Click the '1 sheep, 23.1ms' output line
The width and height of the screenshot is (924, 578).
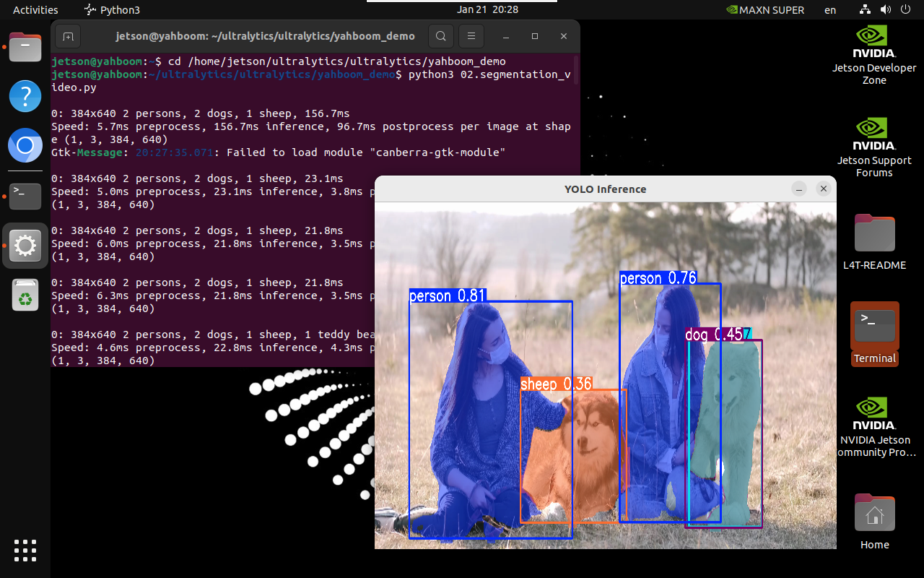198,178
